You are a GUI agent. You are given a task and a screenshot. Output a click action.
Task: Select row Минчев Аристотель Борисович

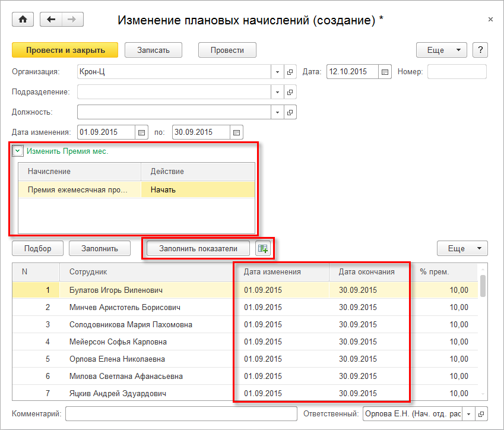point(245,308)
